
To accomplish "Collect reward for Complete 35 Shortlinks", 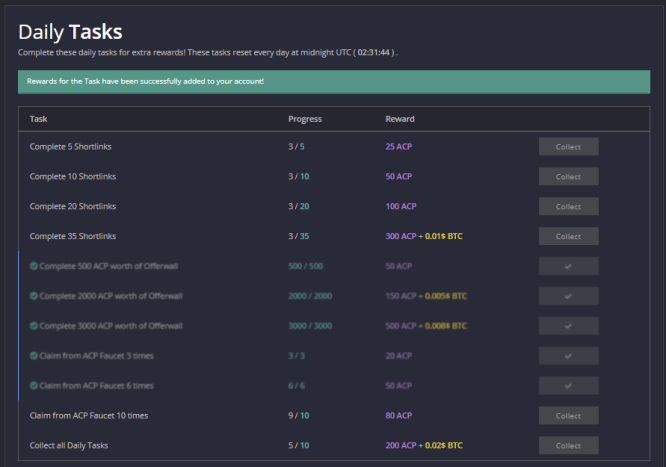I will [x=568, y=236].
